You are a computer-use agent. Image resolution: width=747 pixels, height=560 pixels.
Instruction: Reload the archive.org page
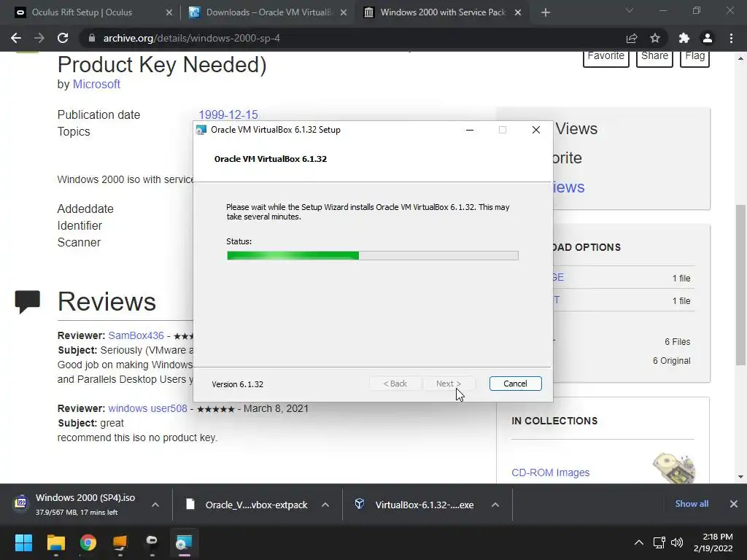point(63,38)
